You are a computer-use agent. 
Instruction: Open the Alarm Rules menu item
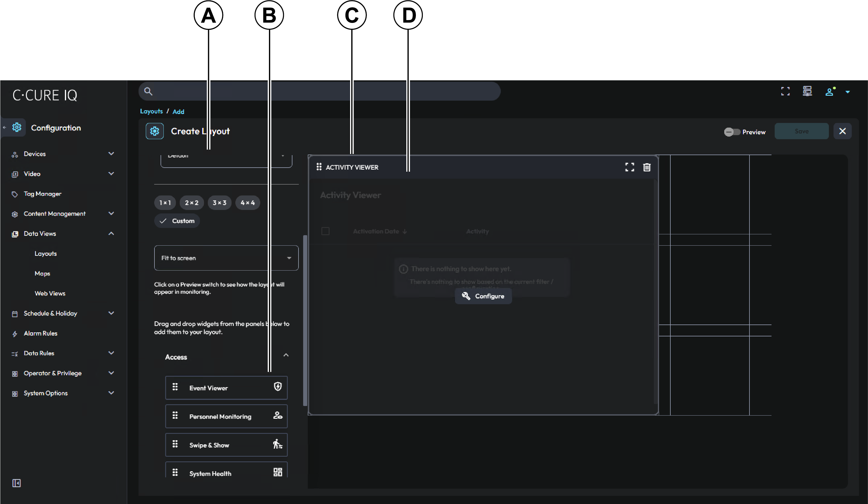pyautogui.click(x=40, y=333)
